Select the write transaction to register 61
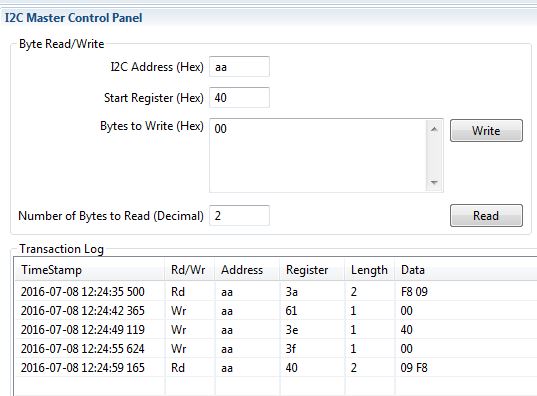The width and height of the screenshot is (537, 396). click(x=276, y=311)
